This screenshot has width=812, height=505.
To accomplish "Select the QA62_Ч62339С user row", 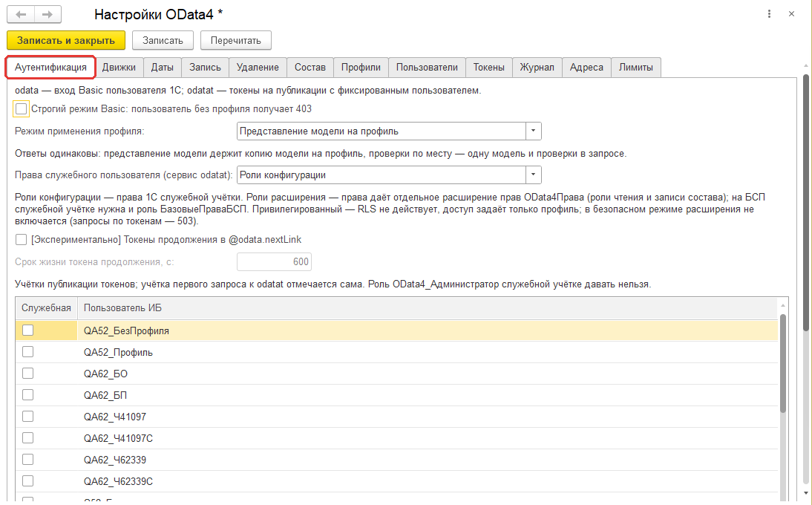I will (x=396, y=481).
